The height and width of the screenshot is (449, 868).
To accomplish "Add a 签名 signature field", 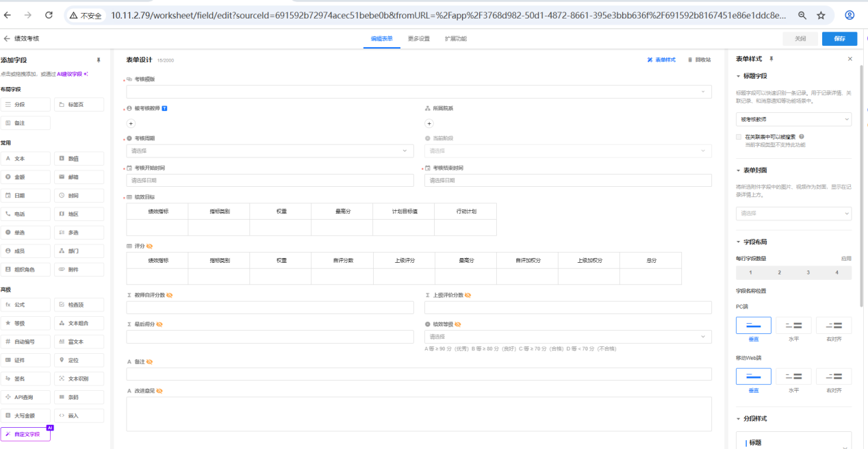I will (x=26, y=379).
